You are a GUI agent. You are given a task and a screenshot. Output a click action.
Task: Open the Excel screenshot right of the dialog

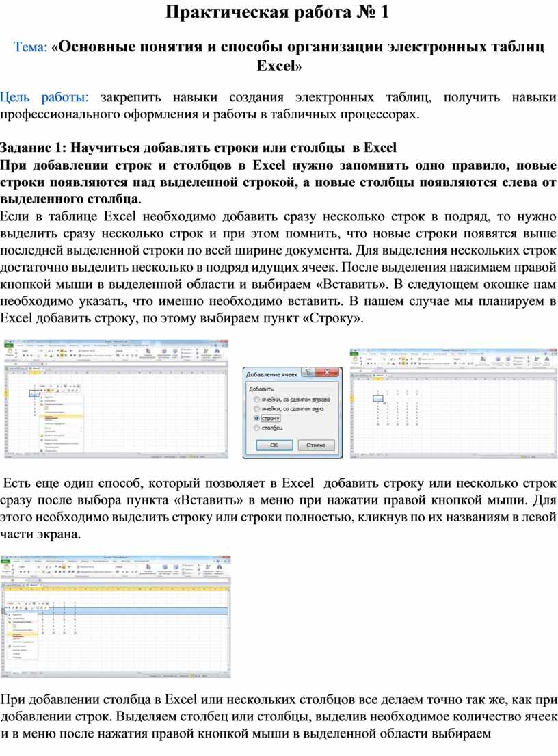pyautogui.click(x=453, y=402)
